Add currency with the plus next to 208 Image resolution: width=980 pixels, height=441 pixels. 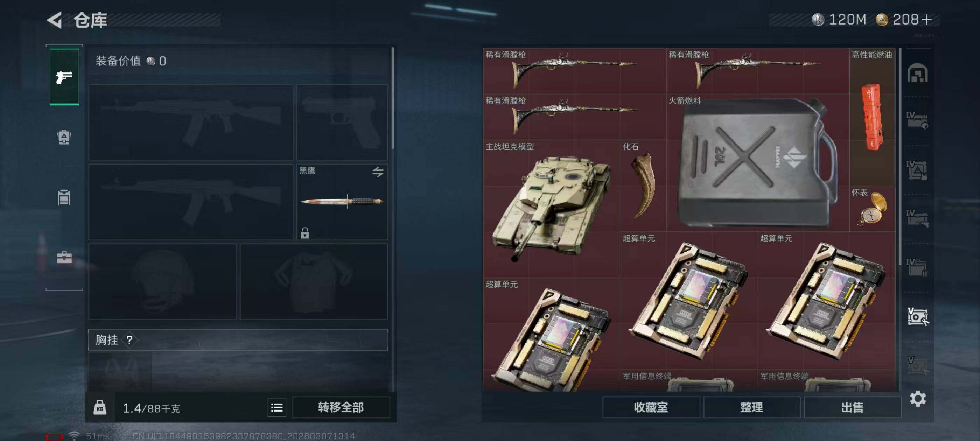point(927,19)
